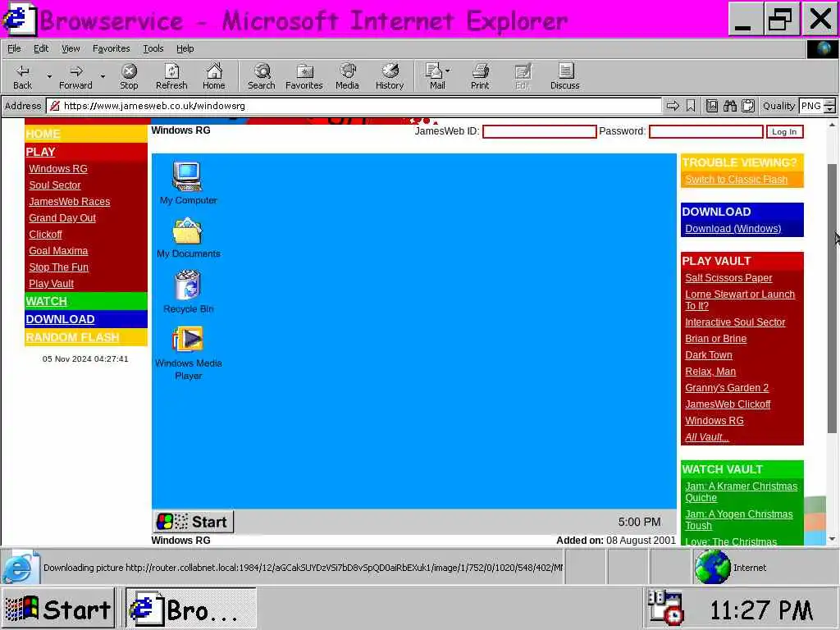Open the Tools menu

pos(153,48)
